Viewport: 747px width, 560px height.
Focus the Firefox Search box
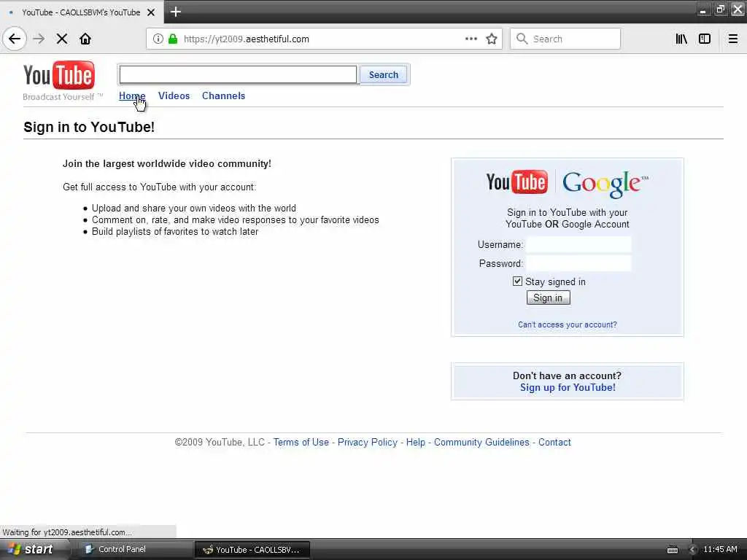[565, 39]
